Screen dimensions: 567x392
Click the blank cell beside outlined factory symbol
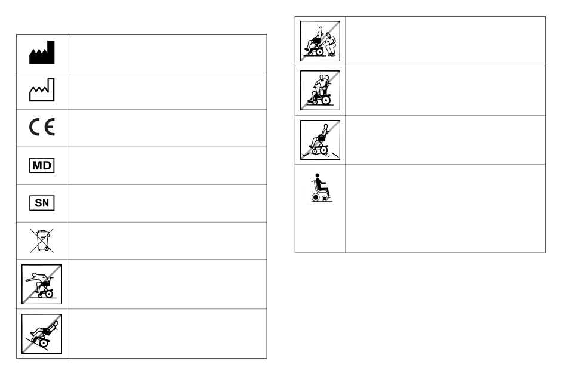(167, 91)
